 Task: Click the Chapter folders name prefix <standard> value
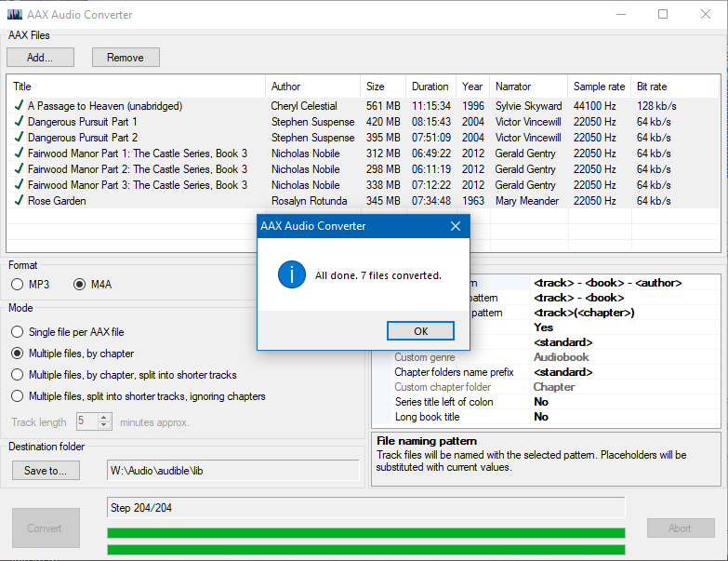[563, 372]
